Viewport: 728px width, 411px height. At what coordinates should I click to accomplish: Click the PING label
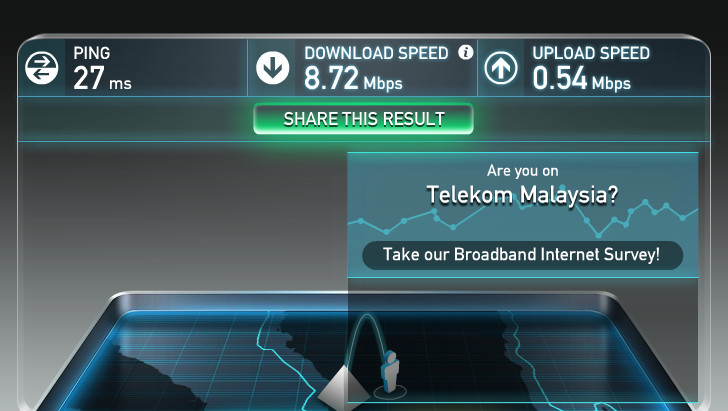point(91,53)
